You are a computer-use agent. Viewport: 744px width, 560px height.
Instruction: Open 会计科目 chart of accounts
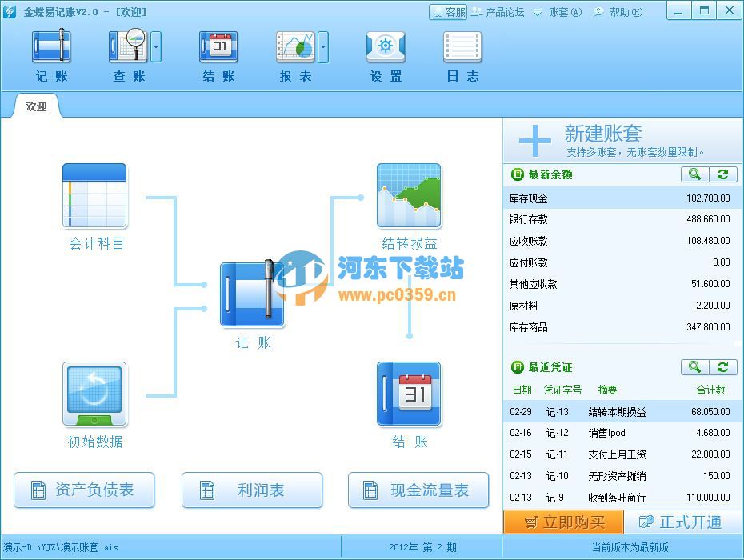[x=94, y=195]
